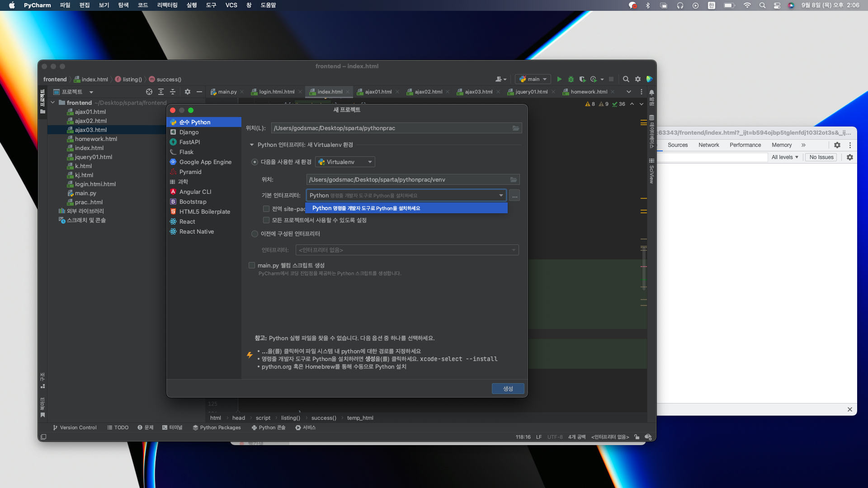The height and width of the screenshot is (488, 868).
Task: Toggle main.py welcome script checkbox
Action: (252, 266)
